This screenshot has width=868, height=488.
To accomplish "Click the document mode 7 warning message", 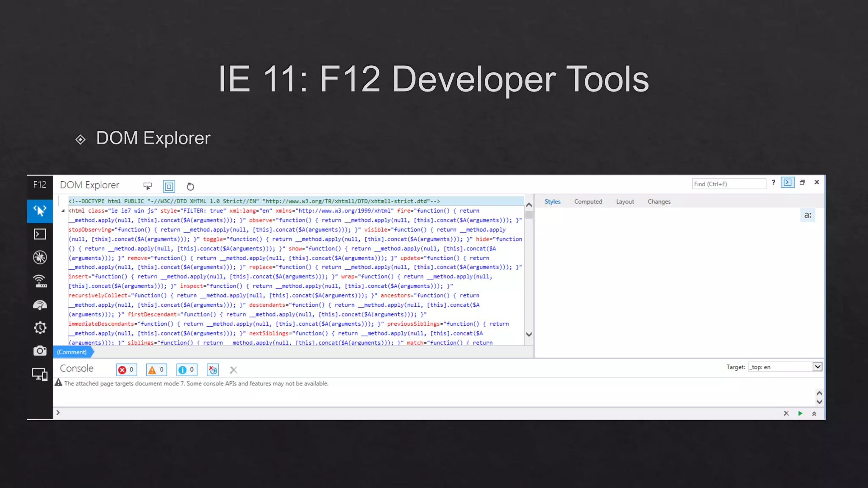I will [196, 383].
